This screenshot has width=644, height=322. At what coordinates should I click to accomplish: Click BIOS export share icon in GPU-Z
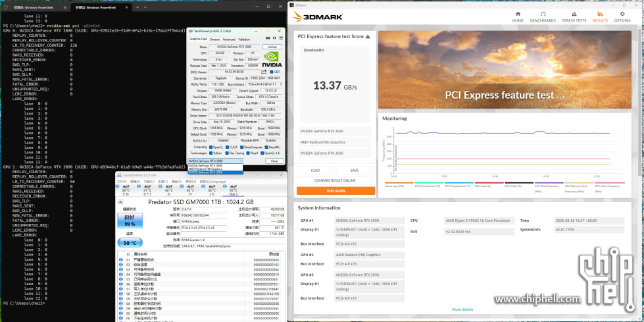(264, 72)
